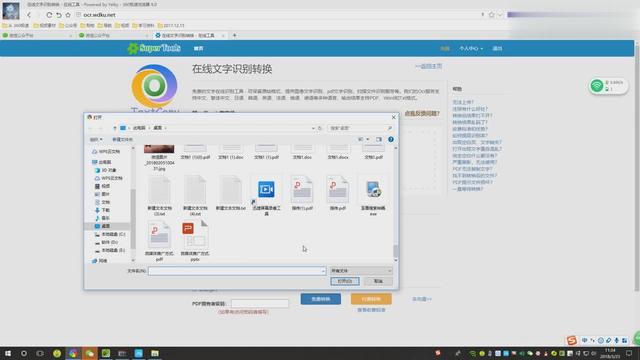Expand the path history dropdown in dialog

click(x=313, y=128)
